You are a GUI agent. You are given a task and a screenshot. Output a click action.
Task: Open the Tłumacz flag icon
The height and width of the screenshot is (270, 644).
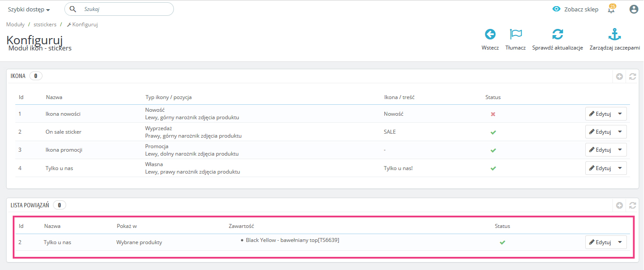click(x=516, y=35)
